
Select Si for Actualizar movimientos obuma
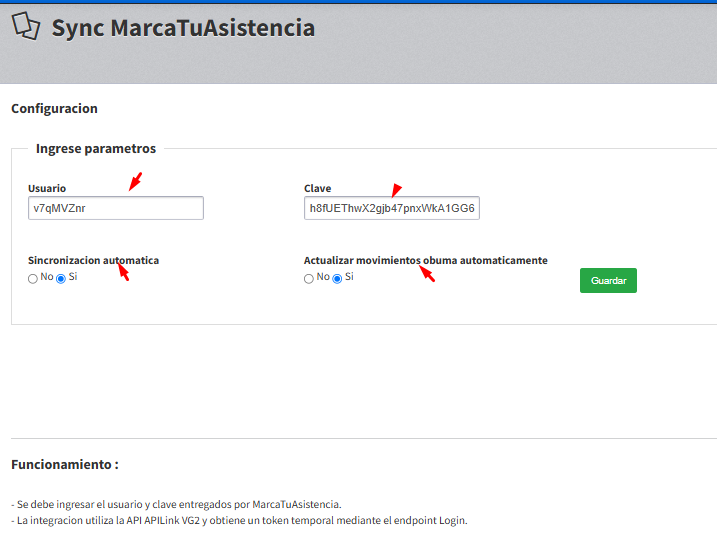click(x=337, y=278)
